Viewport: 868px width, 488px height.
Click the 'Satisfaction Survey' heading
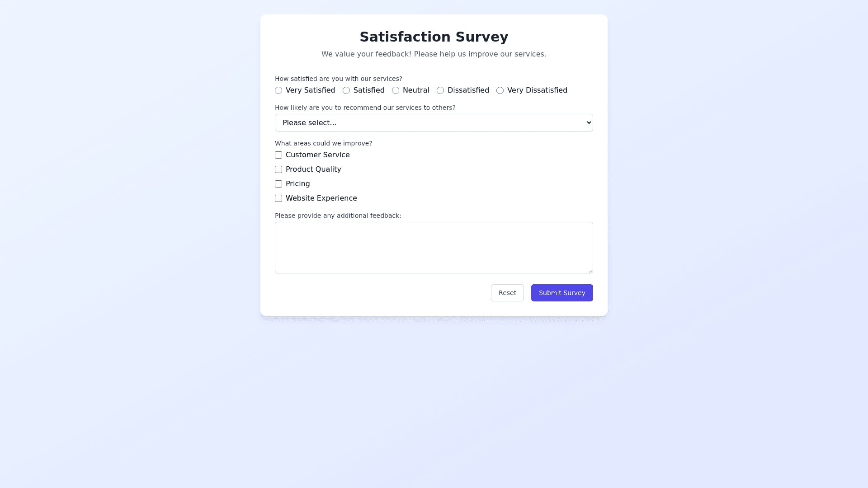click(434, 37)
